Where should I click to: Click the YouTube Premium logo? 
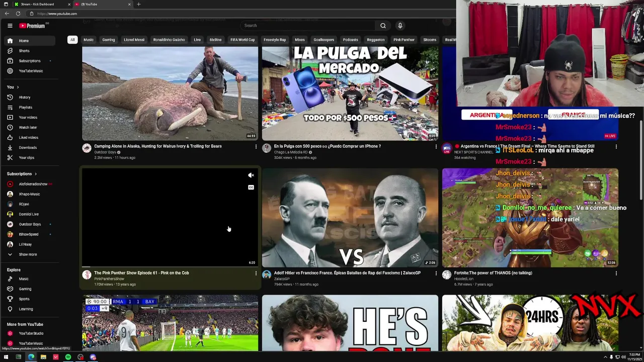click(x=33, y=26)
